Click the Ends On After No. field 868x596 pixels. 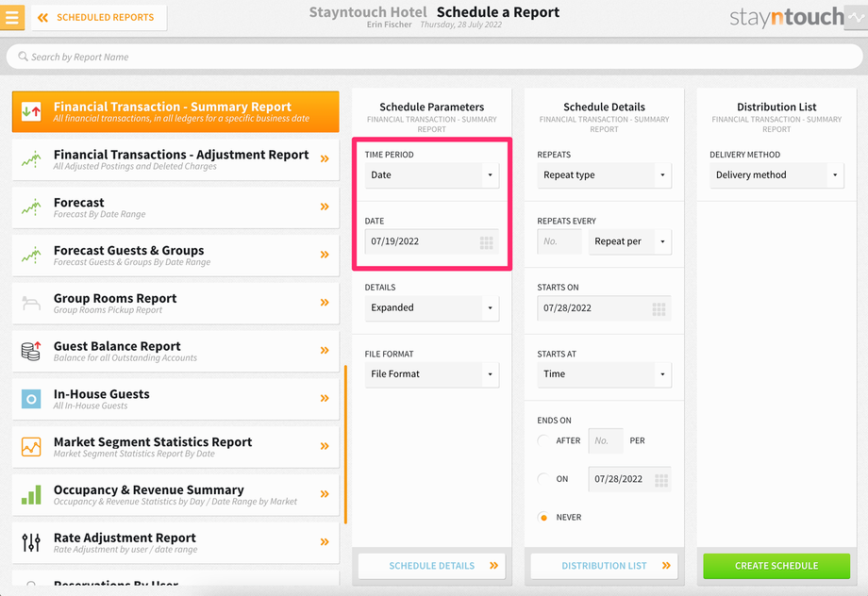(606, 440)
